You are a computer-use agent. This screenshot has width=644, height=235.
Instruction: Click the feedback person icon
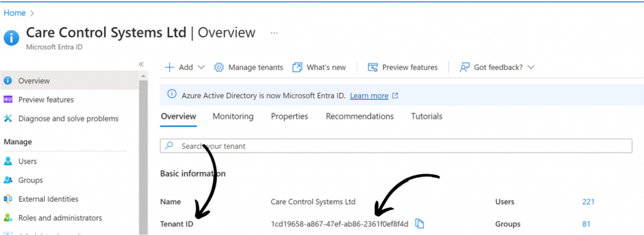point(465,67)
